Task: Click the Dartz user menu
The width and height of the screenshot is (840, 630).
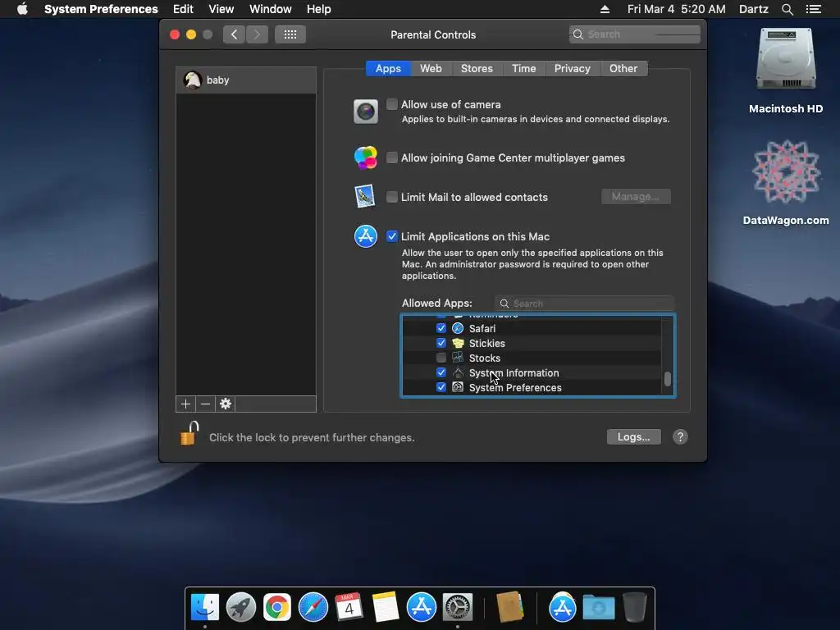Action: 754,9
